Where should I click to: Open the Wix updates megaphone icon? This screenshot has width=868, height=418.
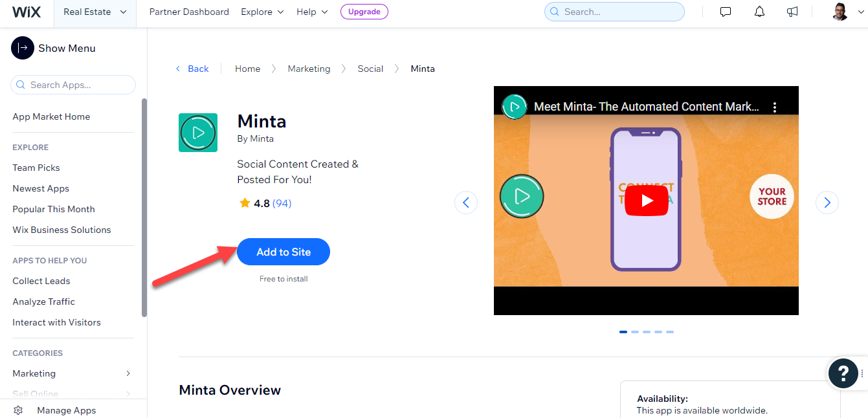792,11
